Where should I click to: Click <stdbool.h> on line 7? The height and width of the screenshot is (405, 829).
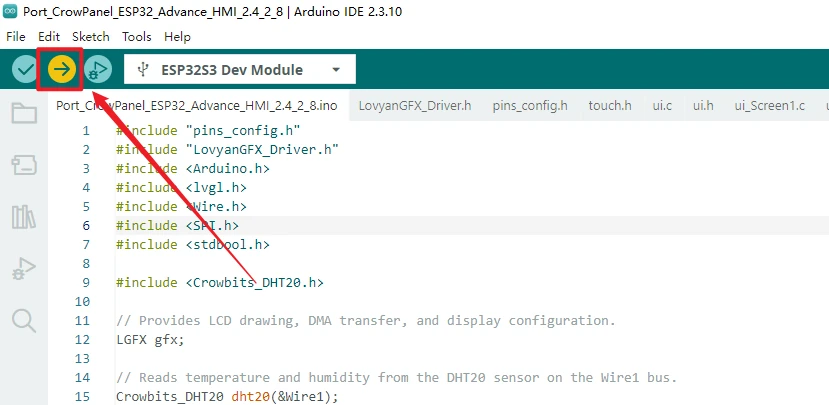(x=228, y=244)
